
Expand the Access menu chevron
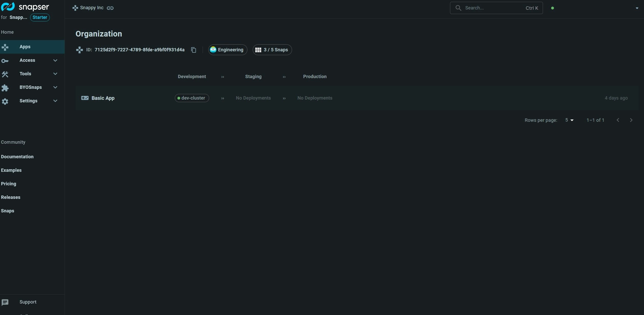point(55,60)
